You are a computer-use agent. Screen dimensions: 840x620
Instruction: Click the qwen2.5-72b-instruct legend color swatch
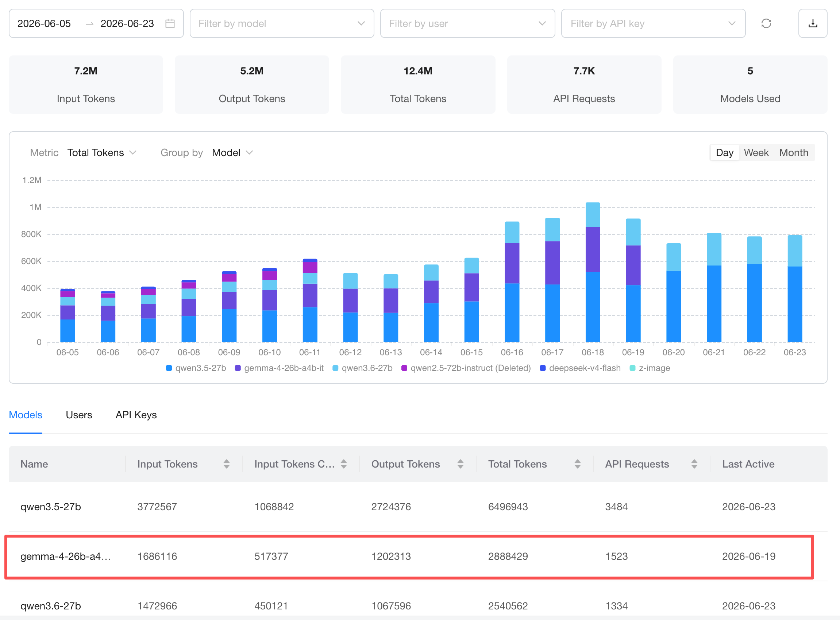pos(404,368)
